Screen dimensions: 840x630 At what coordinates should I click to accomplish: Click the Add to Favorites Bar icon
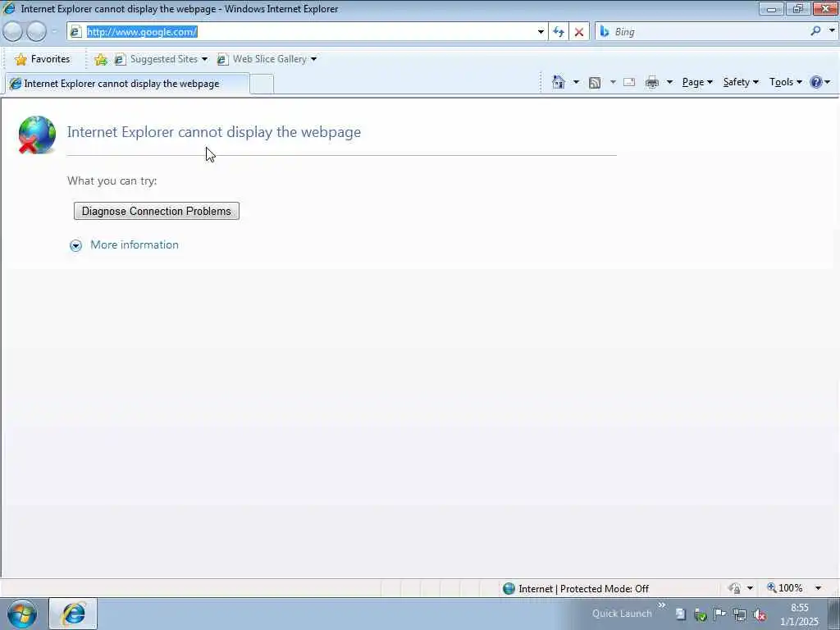pos(100,59)
